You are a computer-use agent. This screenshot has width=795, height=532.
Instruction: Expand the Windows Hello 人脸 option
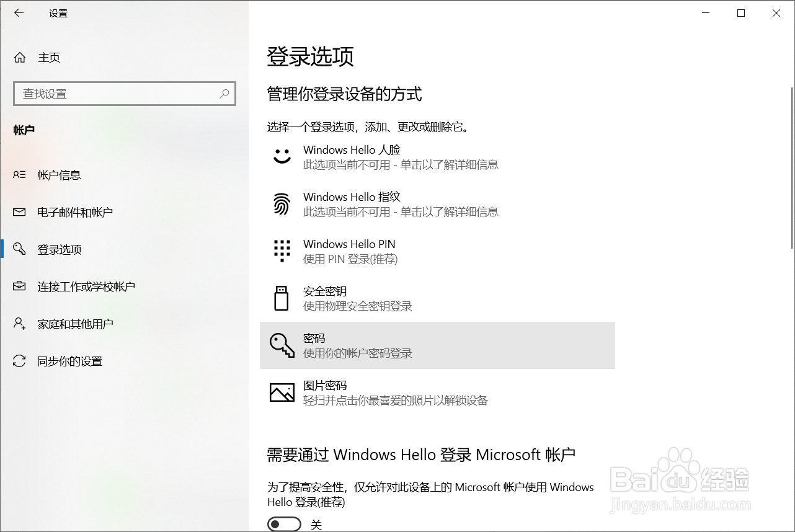437,157
